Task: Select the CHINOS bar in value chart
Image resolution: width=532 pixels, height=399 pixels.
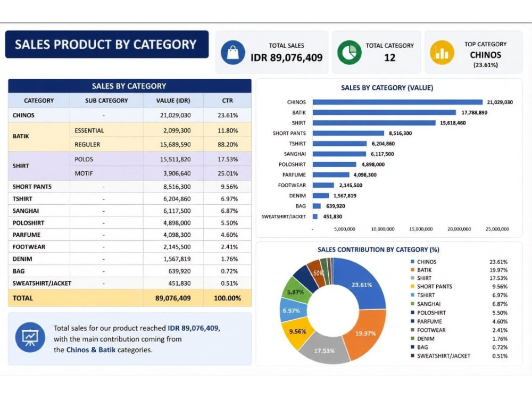Action: point(397,102)
